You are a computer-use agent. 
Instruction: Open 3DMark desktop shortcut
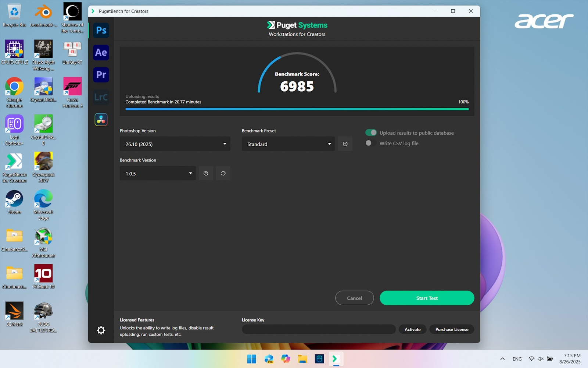tap(14, 314)
